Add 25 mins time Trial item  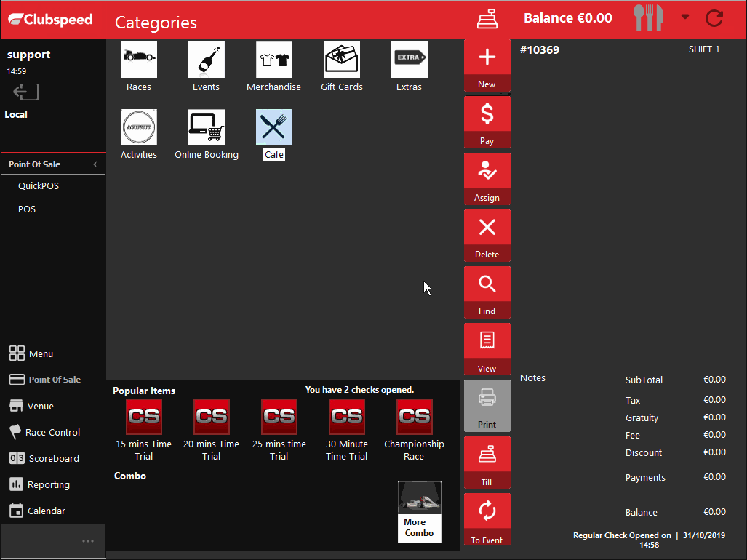pyautogui.click(x=279, y=431)
